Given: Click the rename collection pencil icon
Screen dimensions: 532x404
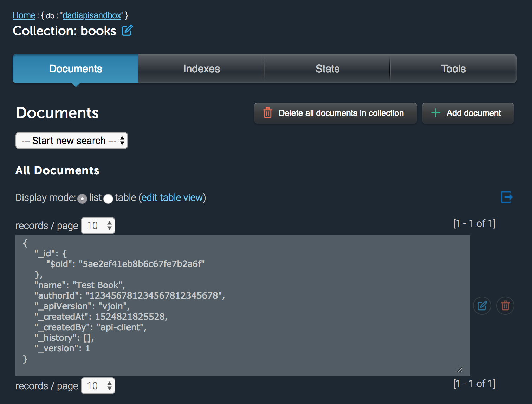Looking at the screenshot, I should click(x=127, y=31).
